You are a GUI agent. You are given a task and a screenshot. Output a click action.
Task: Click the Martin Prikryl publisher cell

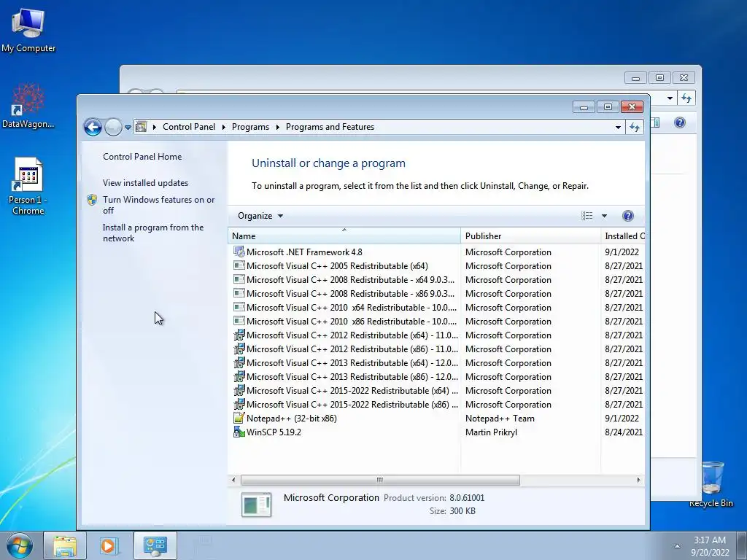click(491, 432)
